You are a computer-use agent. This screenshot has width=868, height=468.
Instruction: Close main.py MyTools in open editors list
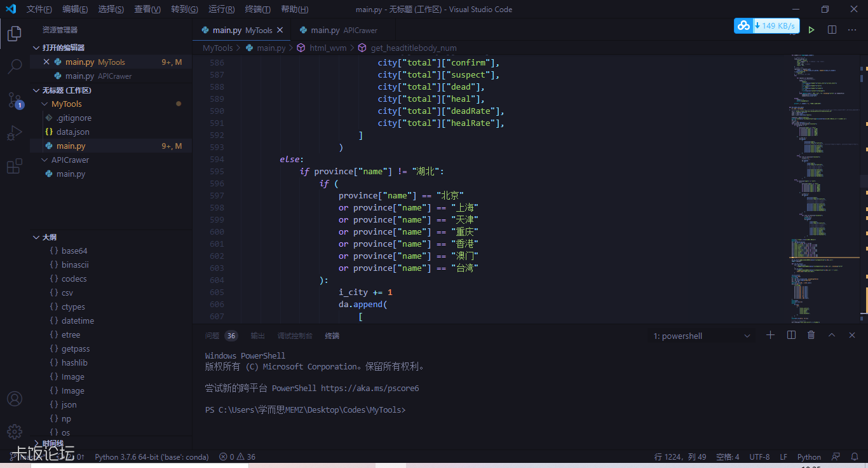(46, 62)
